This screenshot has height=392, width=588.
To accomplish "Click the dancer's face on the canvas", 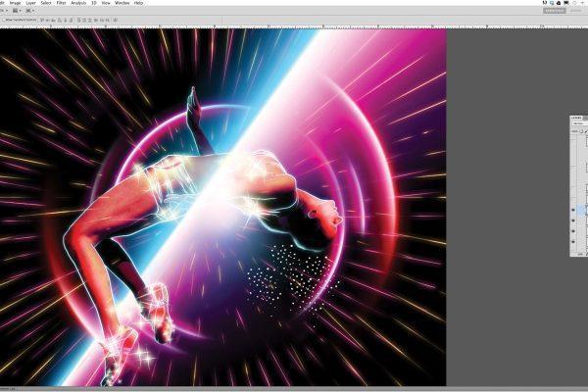I will click(x=326, y=216).
